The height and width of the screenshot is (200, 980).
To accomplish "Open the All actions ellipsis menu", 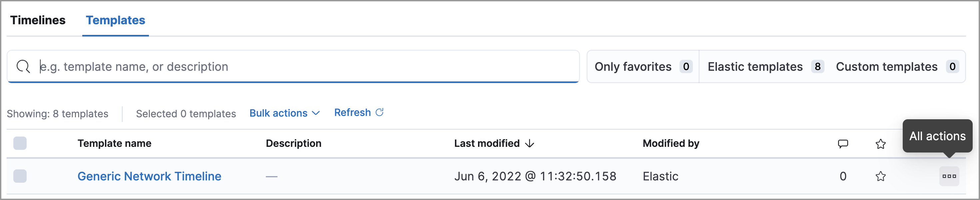I will [950, 176].
